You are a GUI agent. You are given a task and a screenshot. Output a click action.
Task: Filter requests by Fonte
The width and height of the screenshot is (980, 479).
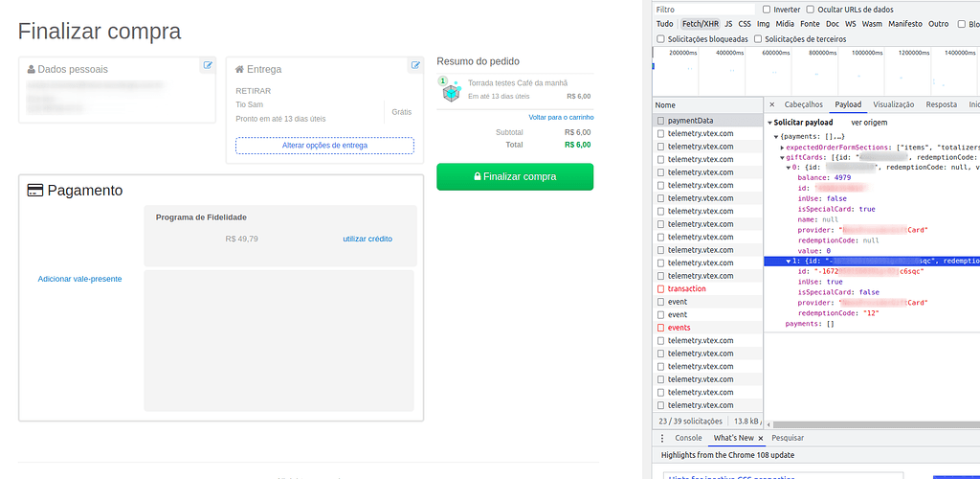810,24
